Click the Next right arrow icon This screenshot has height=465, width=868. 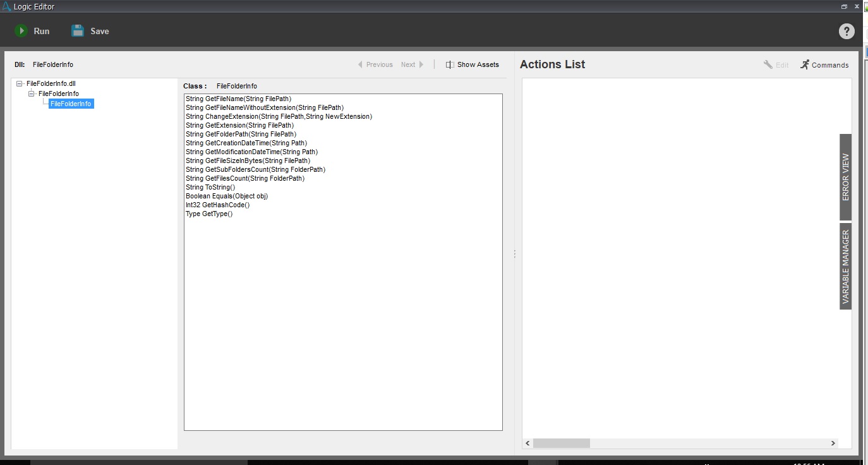coord(421,64)
